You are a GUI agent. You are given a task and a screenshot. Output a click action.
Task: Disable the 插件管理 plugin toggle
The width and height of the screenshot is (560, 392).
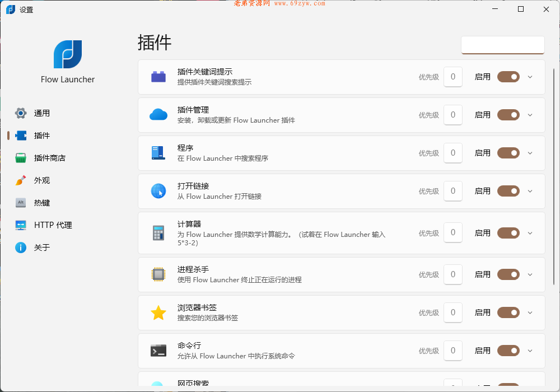[x=508, y=115]
